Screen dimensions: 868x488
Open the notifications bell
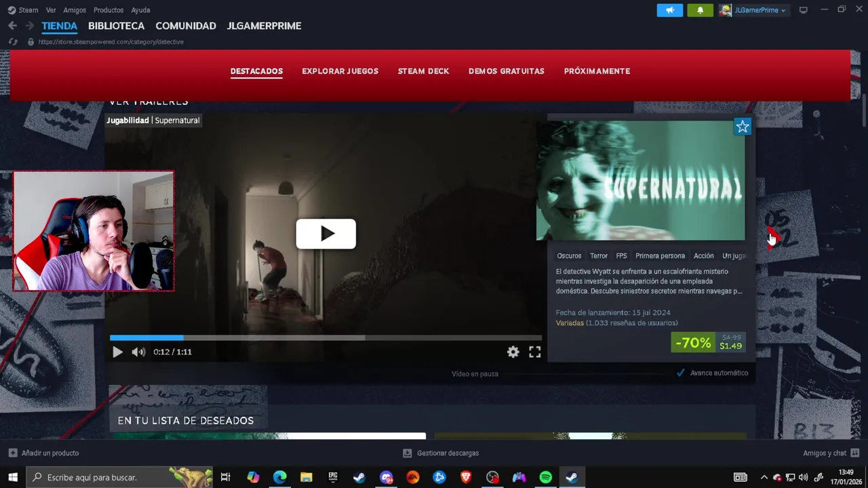[x=700, y=10]
